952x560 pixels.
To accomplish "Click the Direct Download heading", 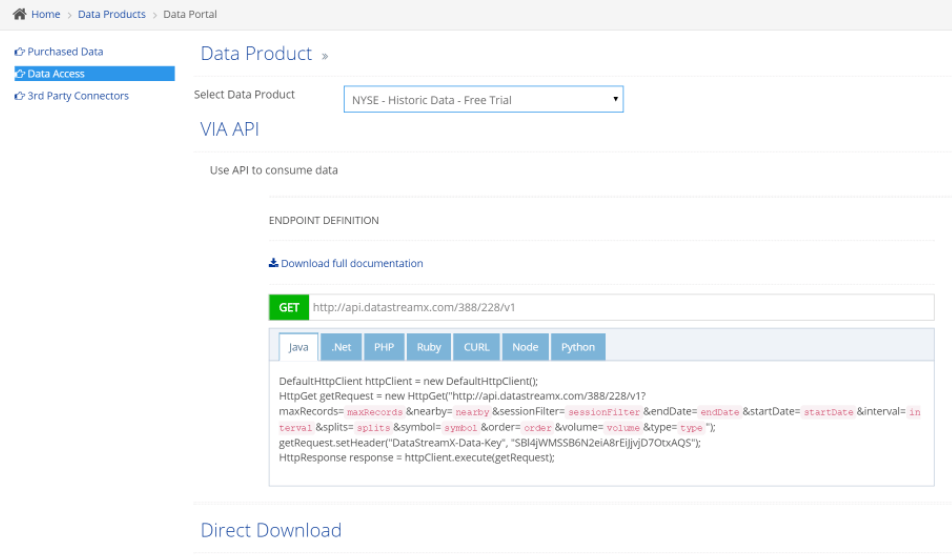I will tap(271, 530).
